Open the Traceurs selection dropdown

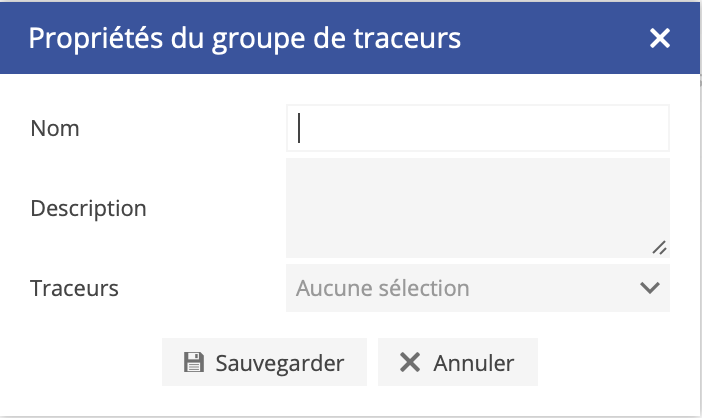477,288
